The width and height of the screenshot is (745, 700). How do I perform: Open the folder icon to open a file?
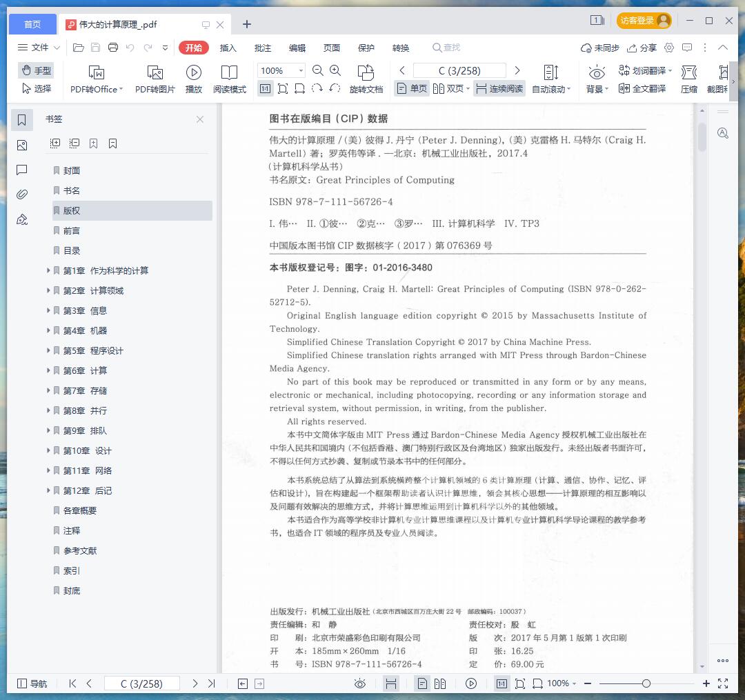79,48
